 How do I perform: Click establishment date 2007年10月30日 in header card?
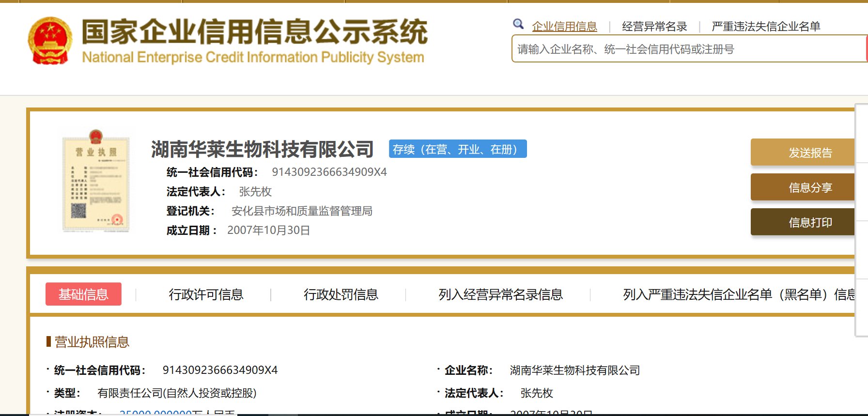269,230
